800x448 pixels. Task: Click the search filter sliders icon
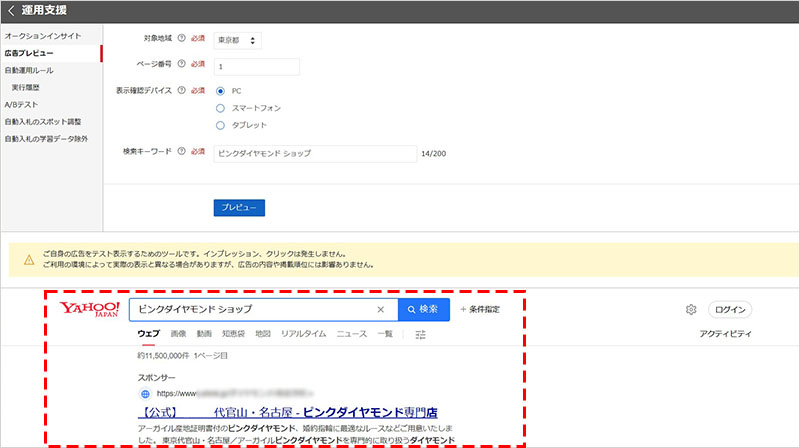(x=420, y=334)
